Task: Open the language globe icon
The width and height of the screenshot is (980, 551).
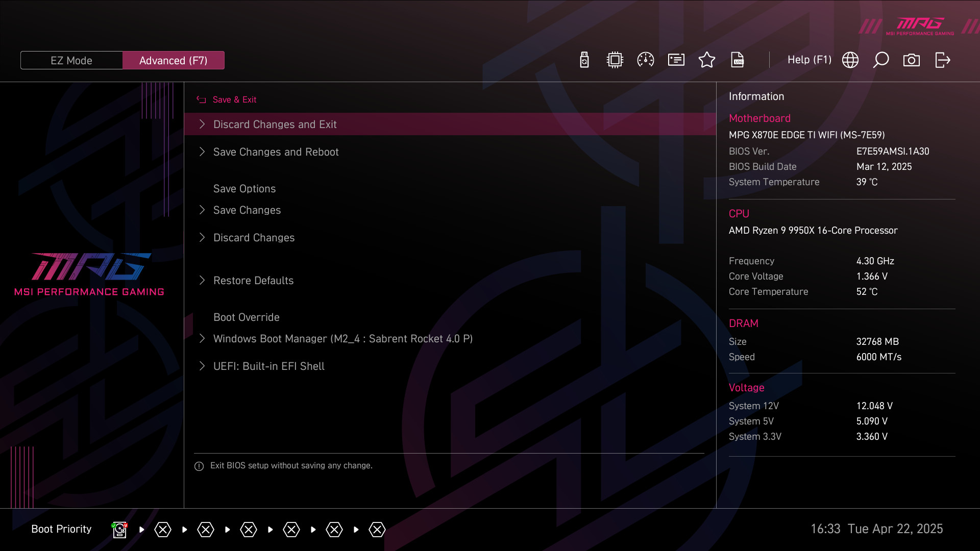Action: tap(850, 60)
